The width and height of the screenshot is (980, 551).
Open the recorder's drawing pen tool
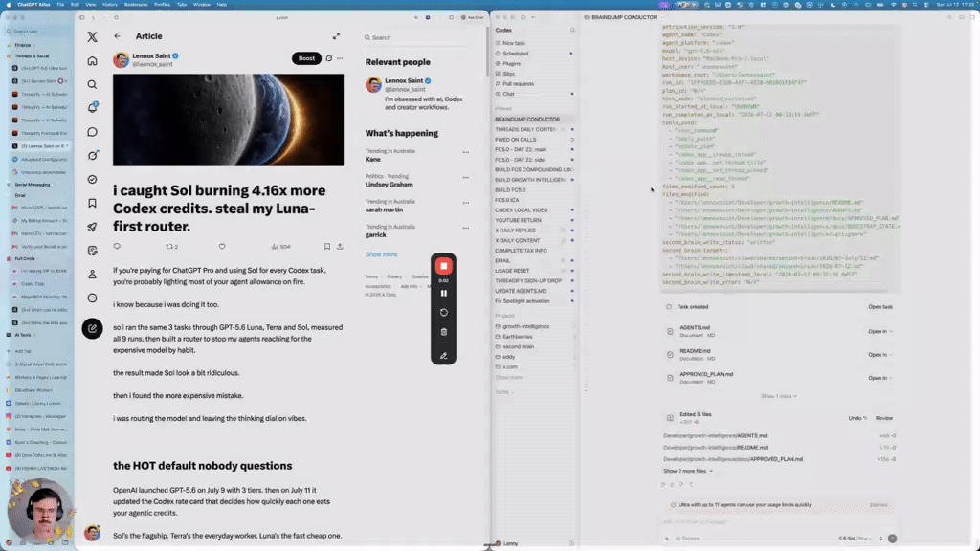(x=444, y=356)
